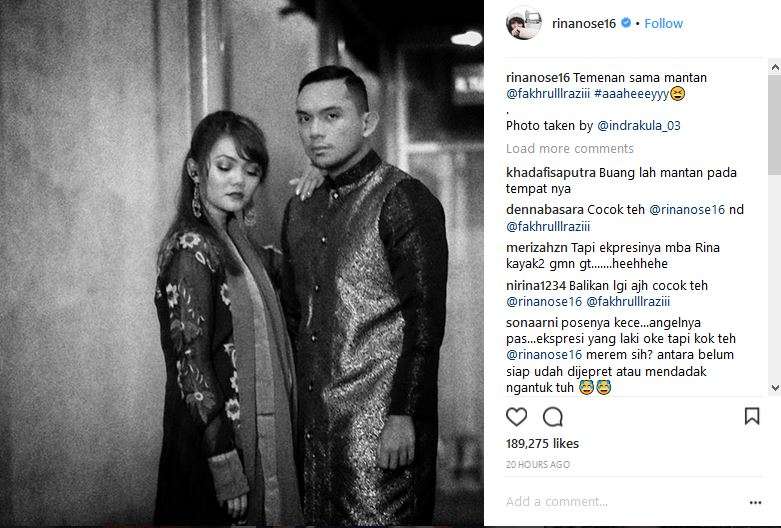Visit photographer @indrakula_03 profile
781x528 pixels.
coord(639,126)
